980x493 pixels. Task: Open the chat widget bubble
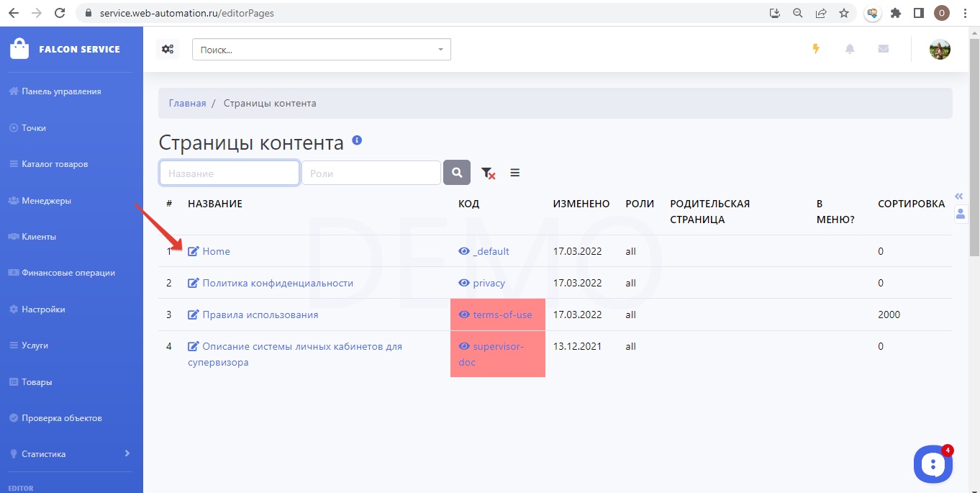933,464
